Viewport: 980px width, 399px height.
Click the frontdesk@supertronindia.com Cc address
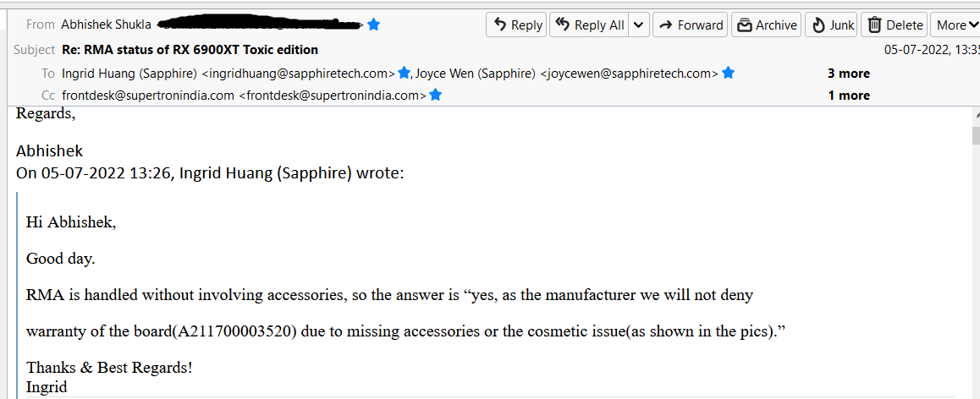click(x=244, y=96)
